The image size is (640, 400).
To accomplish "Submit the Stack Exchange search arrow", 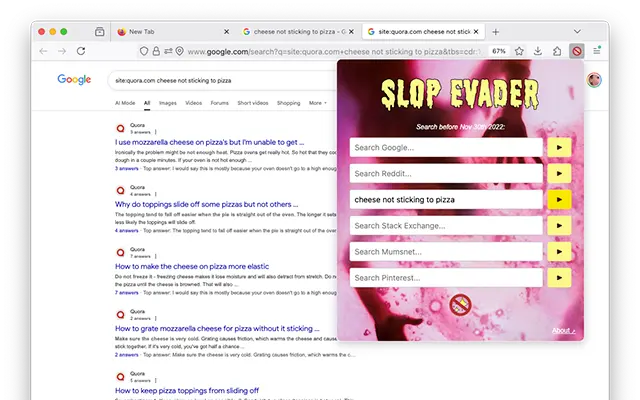I will pos(559,226).
